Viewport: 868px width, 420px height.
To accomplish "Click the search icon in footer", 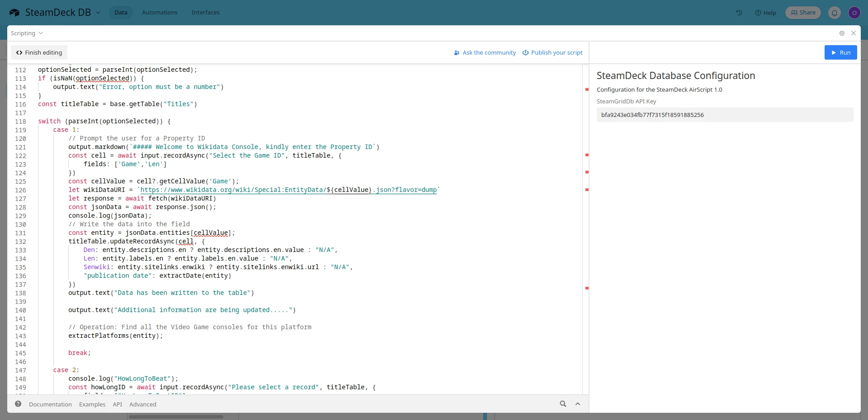I will [x=563, y=404].
